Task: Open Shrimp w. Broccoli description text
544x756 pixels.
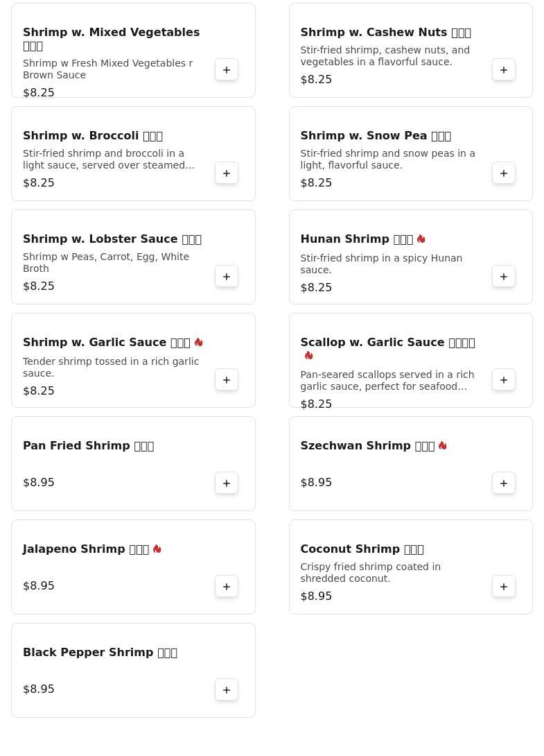Action: pyautogui.click(x=109, y=159)
